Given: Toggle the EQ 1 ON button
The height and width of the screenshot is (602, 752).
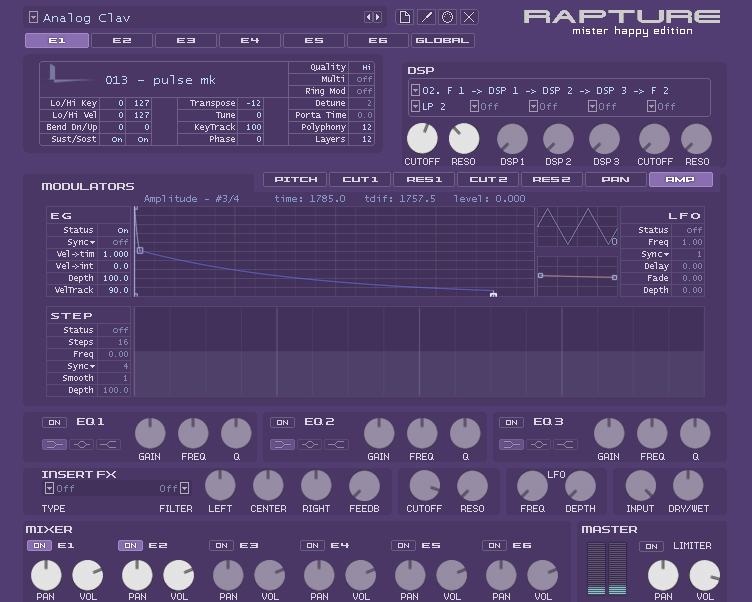Looking at the screenshot, I should (x=54, y=422).
